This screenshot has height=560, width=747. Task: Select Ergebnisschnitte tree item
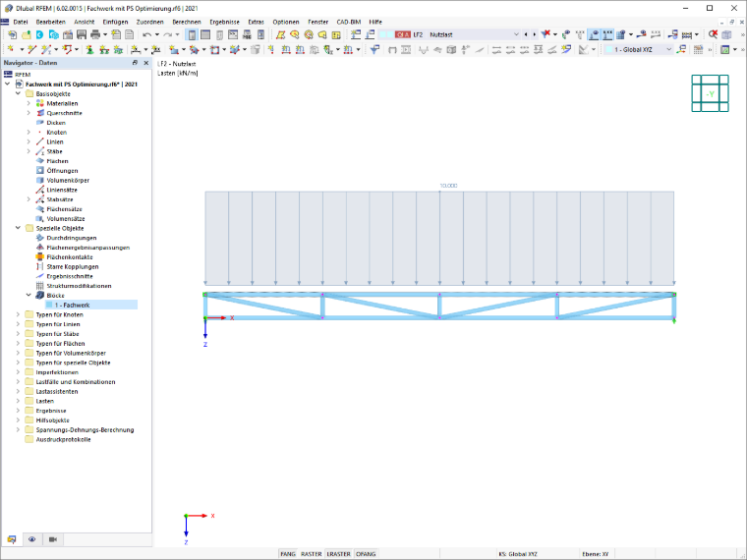coord(70,276)
